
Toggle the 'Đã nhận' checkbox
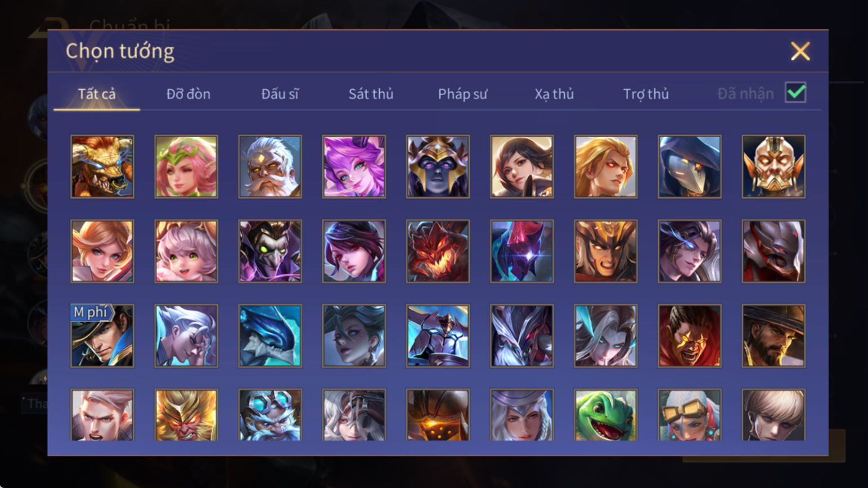point(795,93)
